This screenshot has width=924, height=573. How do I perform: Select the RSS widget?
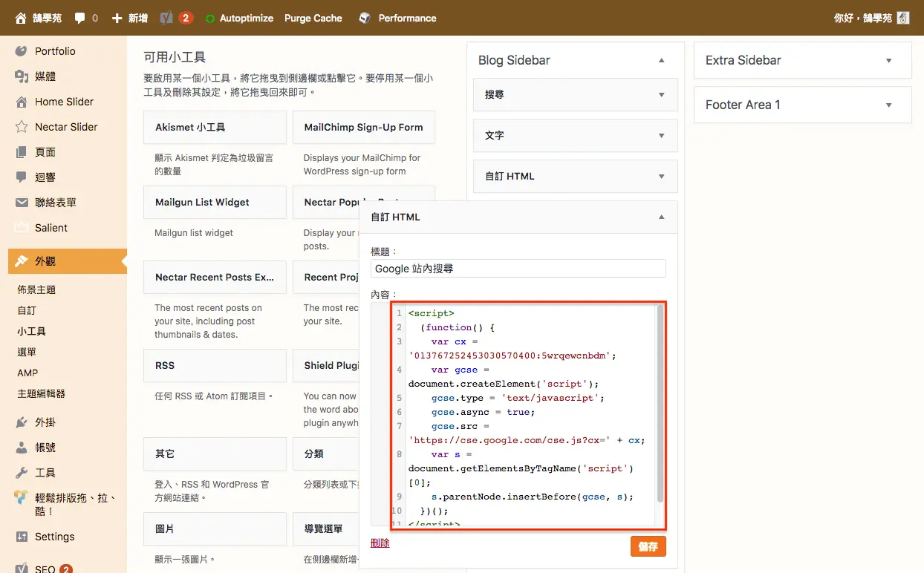coord(215,365)
